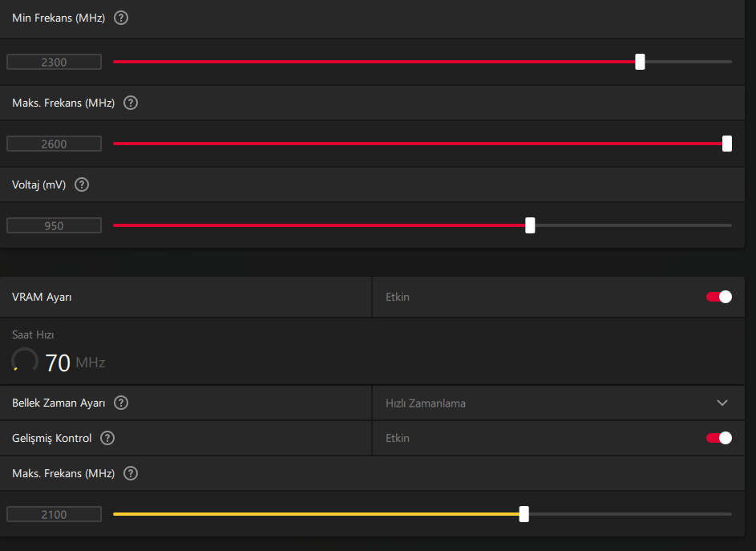Turn off the Gelişmiş Kontrol switch
The width and height of the screenshot is (756, 551).
click(x=718, y=438)
